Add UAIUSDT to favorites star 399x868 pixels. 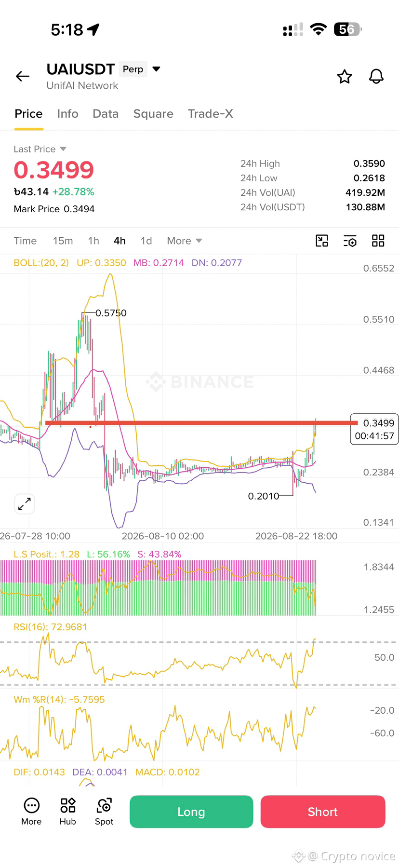344,76
